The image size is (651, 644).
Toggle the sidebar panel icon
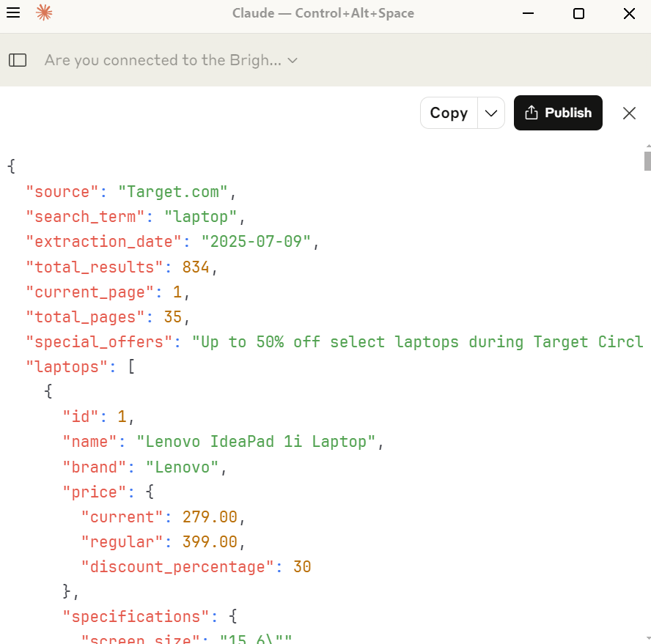18,60
